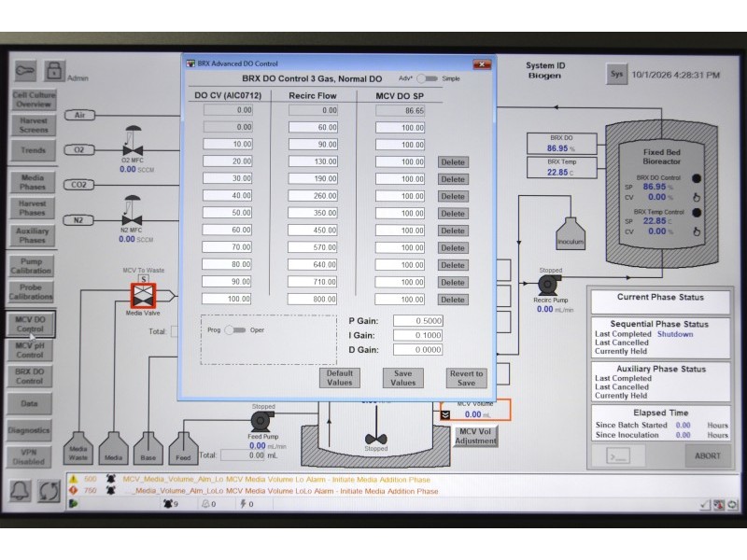Click the I Gain field
The image size is (747, 560).
pyautogui.click(x=417, y=335)
